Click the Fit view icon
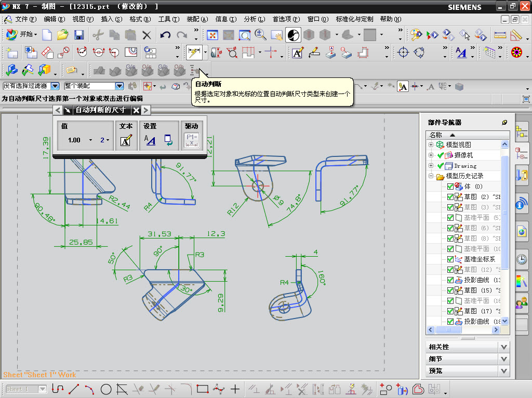Viewport: 532px width, 398px height. pos(212,35)
